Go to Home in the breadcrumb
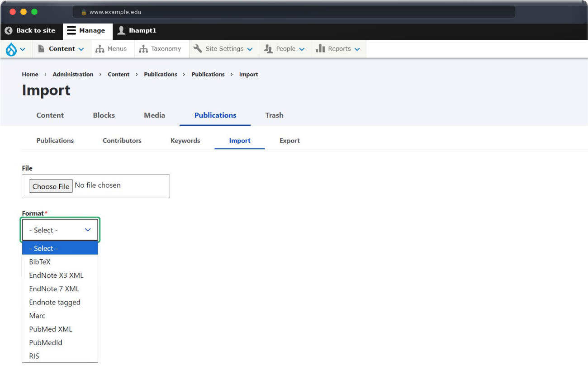This screenshot has width=588, height=380. click(30, 74)
